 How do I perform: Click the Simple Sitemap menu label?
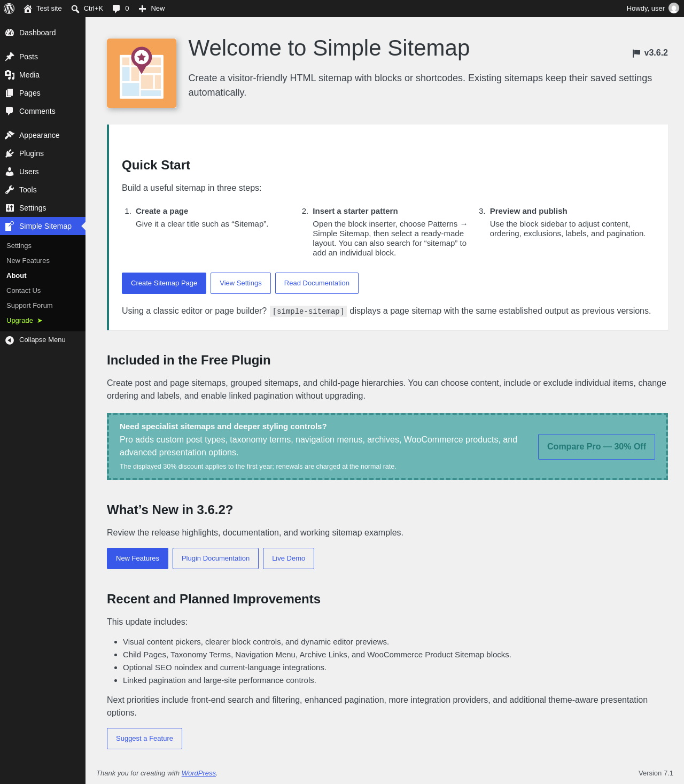pyautogui.click(x=45, y=226)
